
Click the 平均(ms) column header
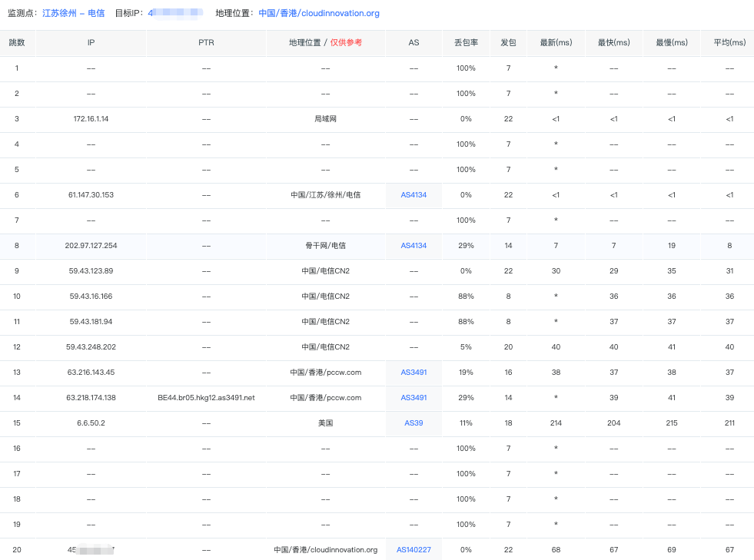[x=729, y=43]
